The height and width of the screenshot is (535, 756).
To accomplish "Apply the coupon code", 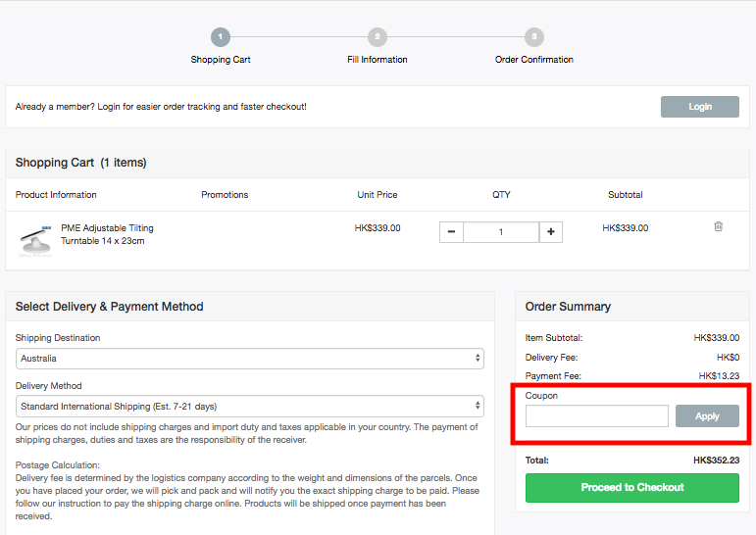I will [x=707, y=416].
